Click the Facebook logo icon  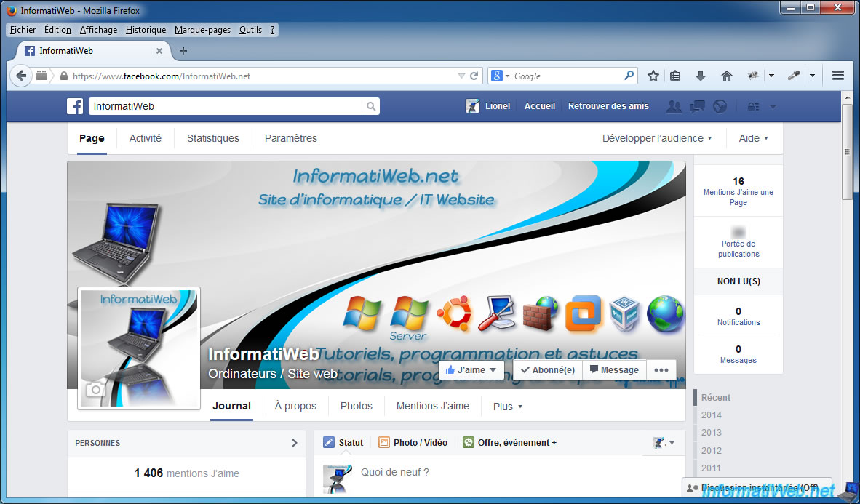tap(75, 106)
